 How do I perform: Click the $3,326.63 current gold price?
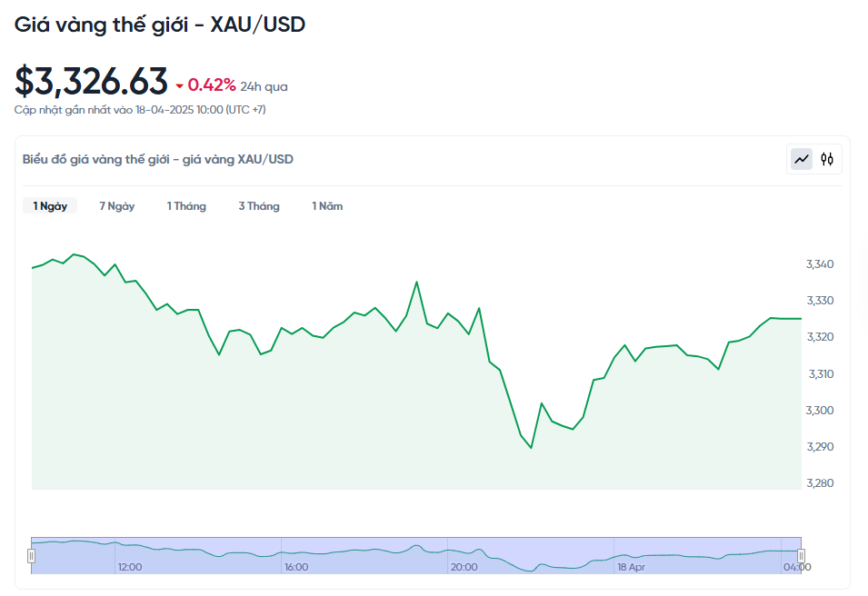coord(91,82)
